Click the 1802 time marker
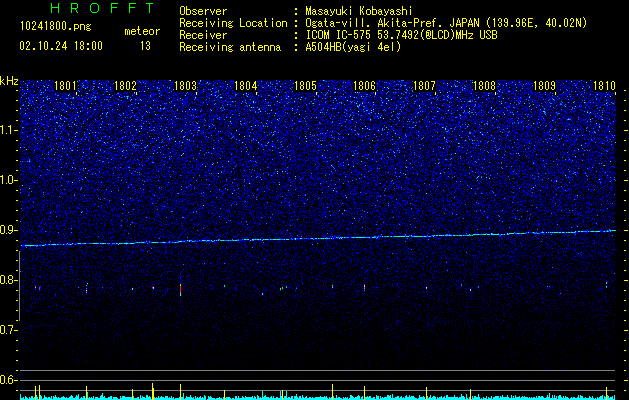Image resolution: width=629 pixels, height=400 pixels. click(x=125, y=86)
